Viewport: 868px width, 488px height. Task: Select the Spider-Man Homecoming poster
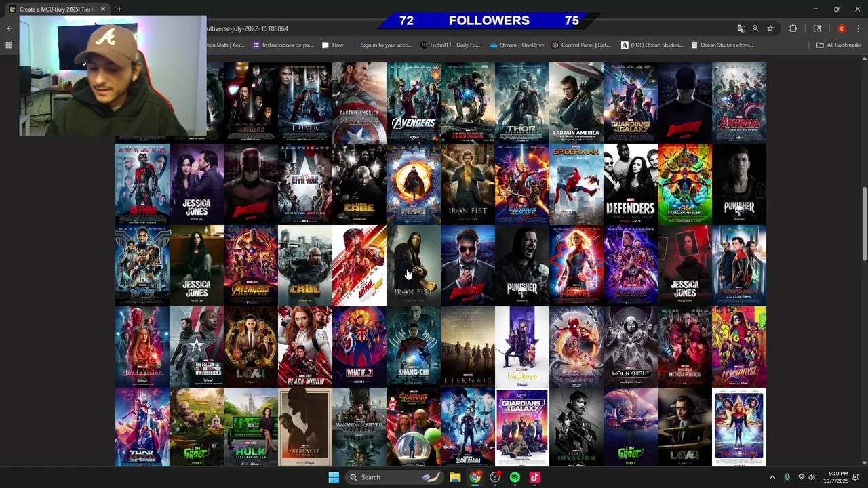click(576, 184)
